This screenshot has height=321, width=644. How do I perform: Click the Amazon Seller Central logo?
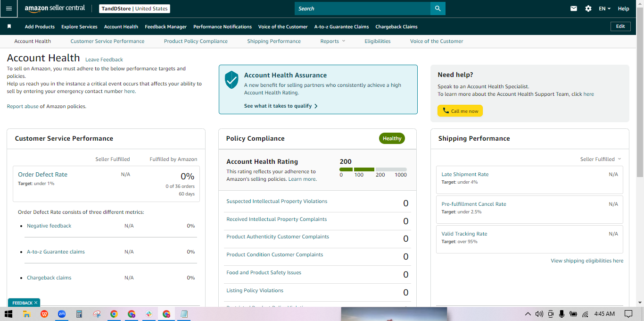point(55,8)
